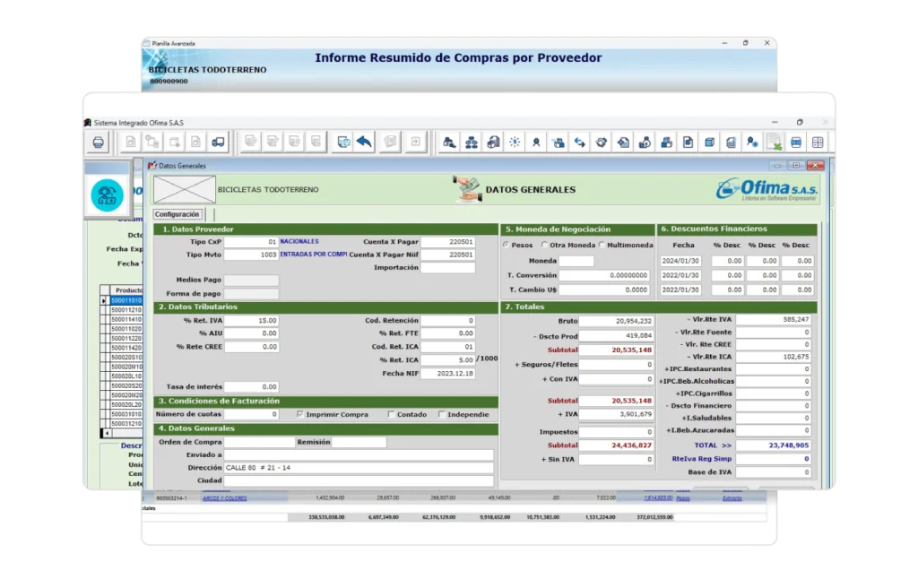Click the tagged document icon right of the handshake
The height and width of the screenshot is (588, 918).
[623, 143]
